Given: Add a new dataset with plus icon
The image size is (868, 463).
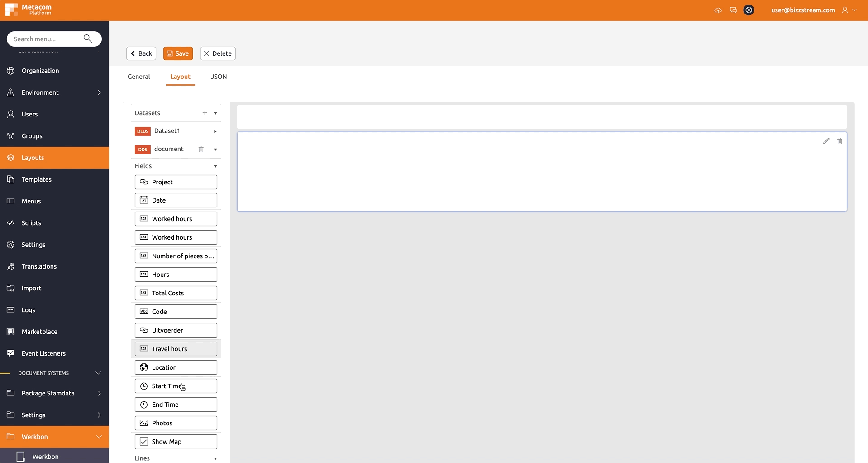Looking at the screenshot, I should [x=205, y=113].
